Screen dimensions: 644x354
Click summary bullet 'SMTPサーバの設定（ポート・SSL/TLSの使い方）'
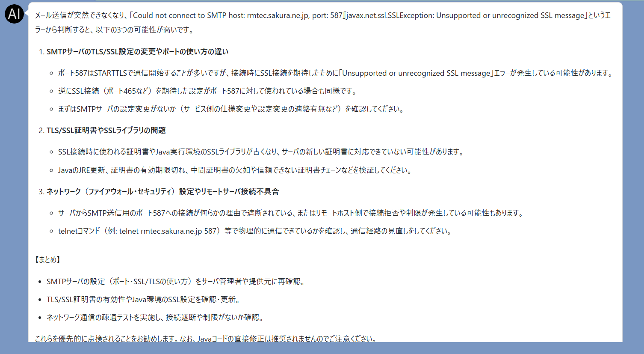(177, 282)
